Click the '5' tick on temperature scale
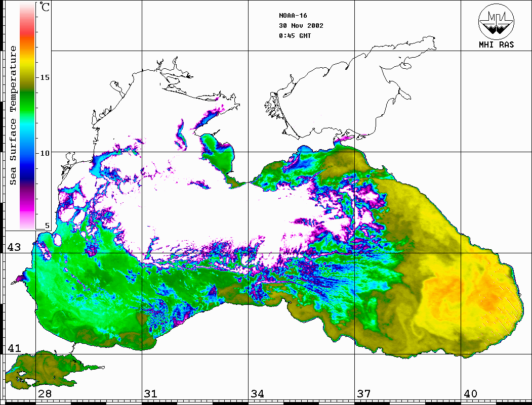 (x=47, y=226)
